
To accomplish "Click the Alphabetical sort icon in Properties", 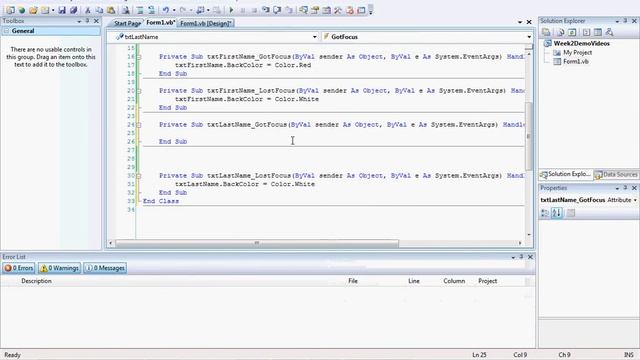I will 557,213.
